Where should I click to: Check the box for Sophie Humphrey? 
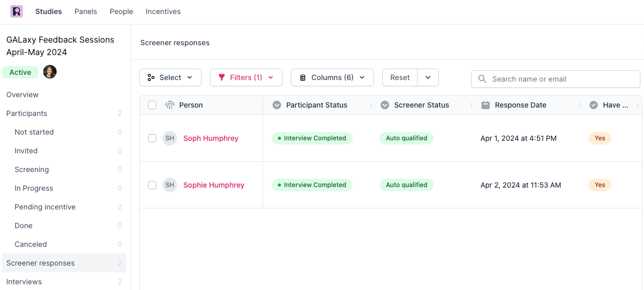pyautogui.click(x=152, y=185)
